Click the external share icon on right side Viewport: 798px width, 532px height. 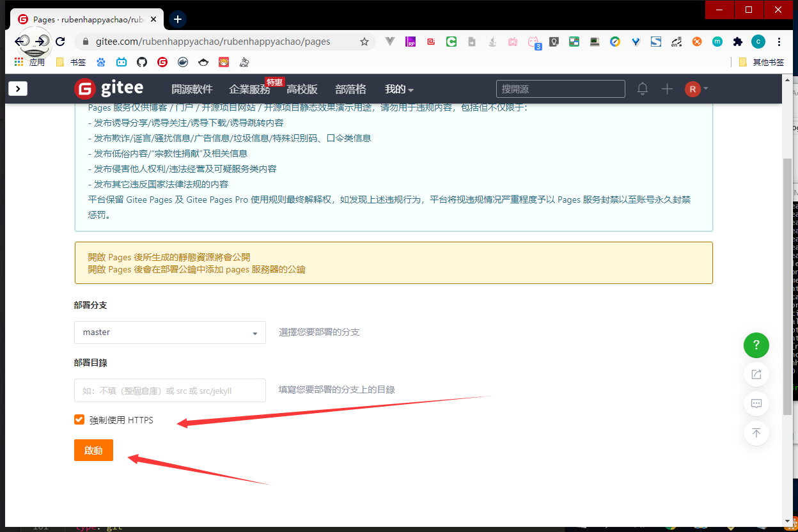pos(756,374)
